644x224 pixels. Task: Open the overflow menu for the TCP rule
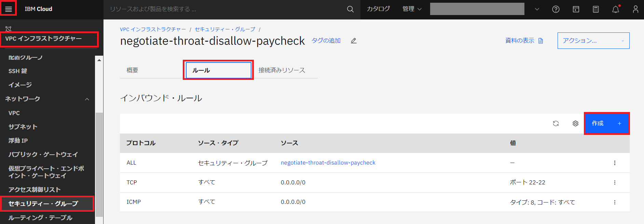(x=615, y=183)
